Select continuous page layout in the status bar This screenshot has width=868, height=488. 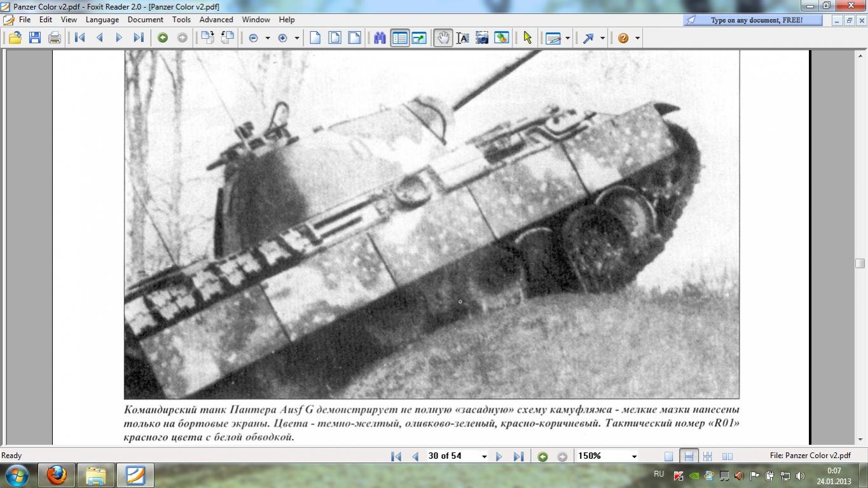[x=688, y=456]
